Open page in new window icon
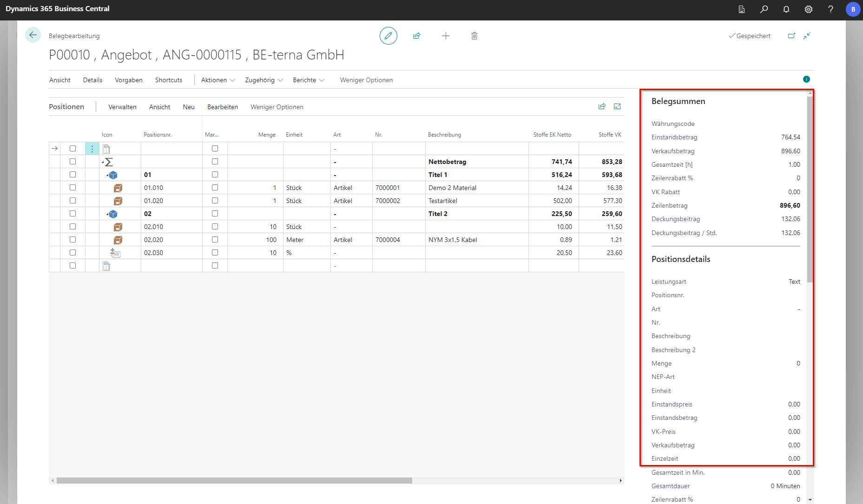This screenshot has width=863, height=504. 791,36
